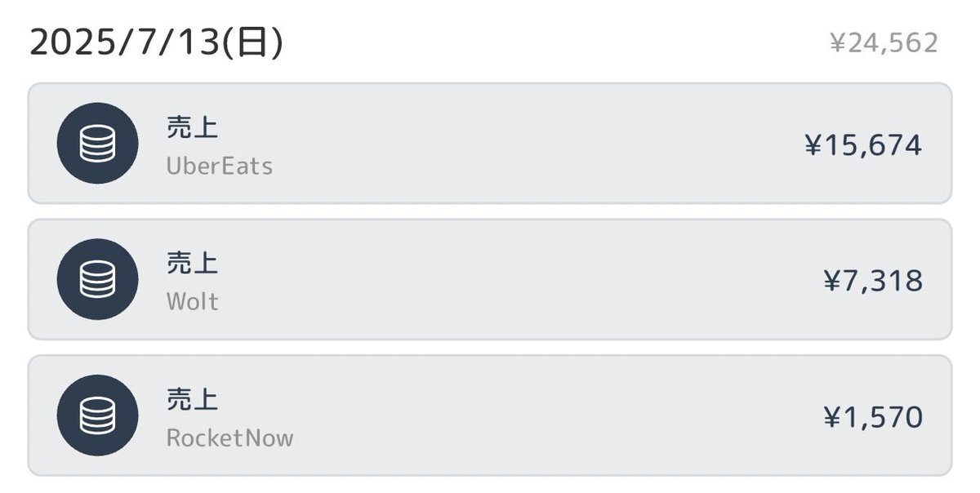Click the coin stack icon for RocketNow
Screen dimensions: 980x493
tap(97, 415)
